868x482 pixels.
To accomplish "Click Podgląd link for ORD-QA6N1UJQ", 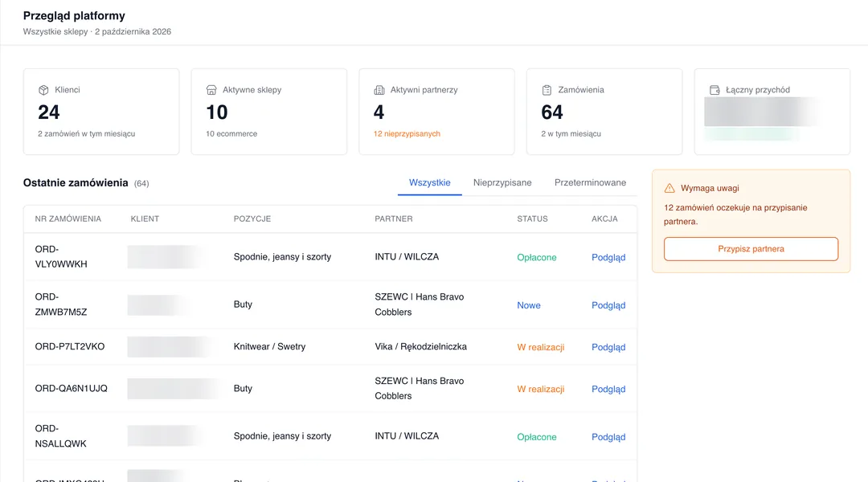I will (x=608, y=389).
